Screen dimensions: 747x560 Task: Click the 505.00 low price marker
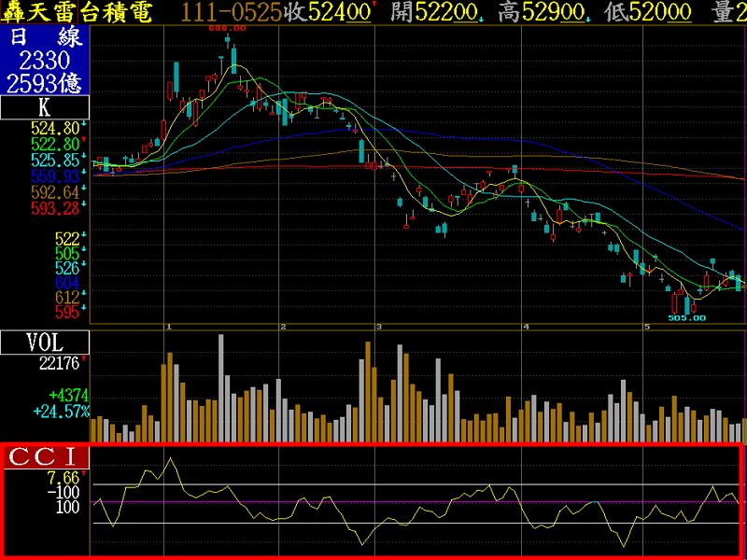tap(686, 318)
